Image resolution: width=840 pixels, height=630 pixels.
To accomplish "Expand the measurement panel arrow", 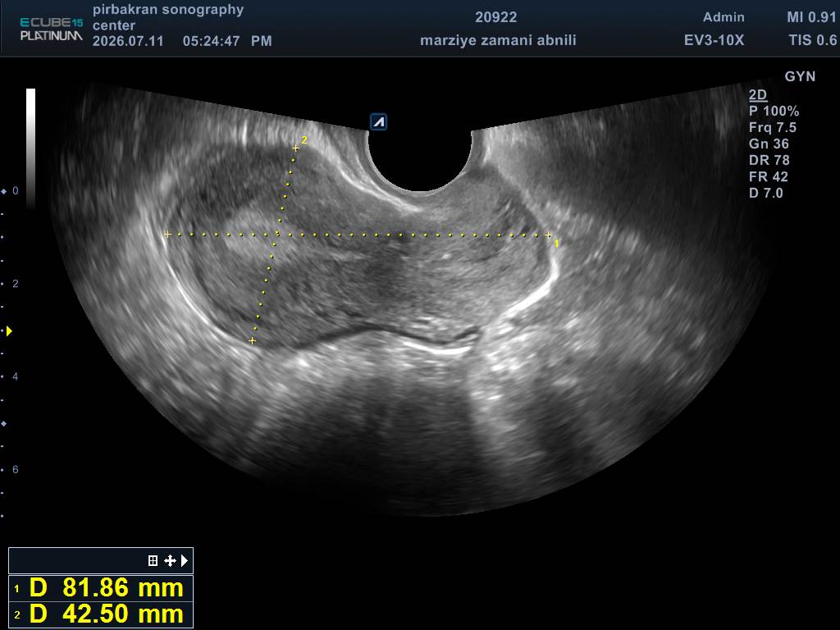I will pyautogui.click(x=185, y=560).
